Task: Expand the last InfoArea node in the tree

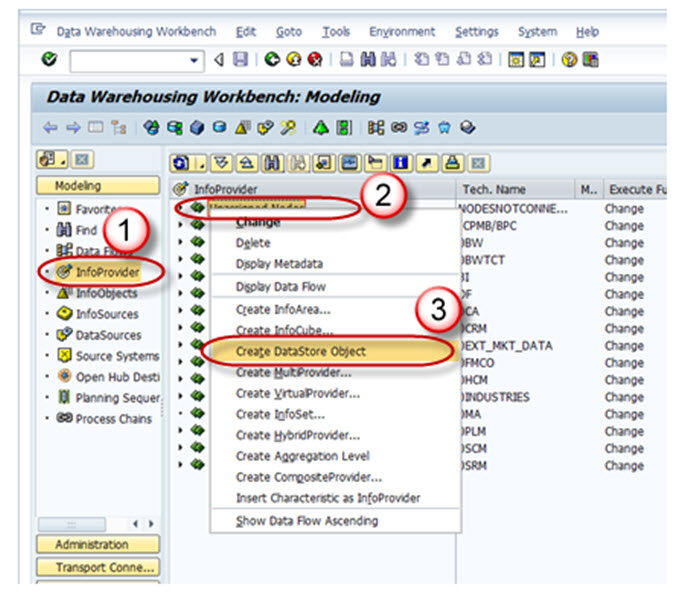Action: (x=180, y=465)
